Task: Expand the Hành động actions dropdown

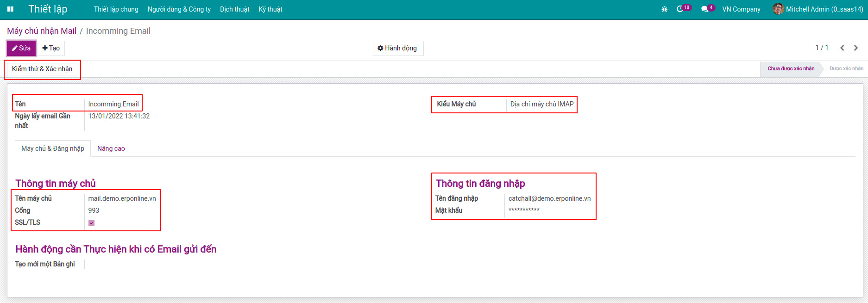Action: tap(398, 48)
